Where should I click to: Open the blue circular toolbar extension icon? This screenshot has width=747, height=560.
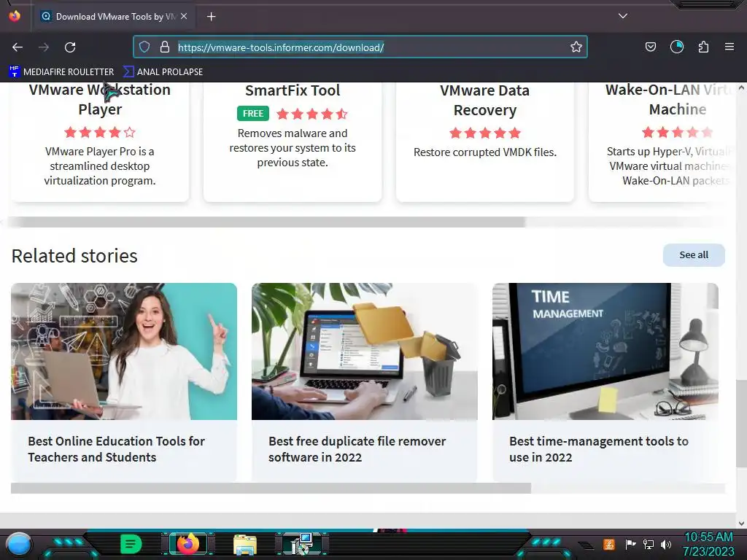click(x=676, y=47)
